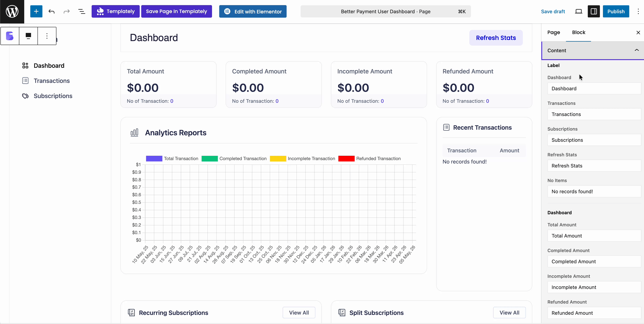Image resolution: width=644 pixels, height=324 pixels.
Task: Select the Better Payment block icon
Action: click(10, 36)
